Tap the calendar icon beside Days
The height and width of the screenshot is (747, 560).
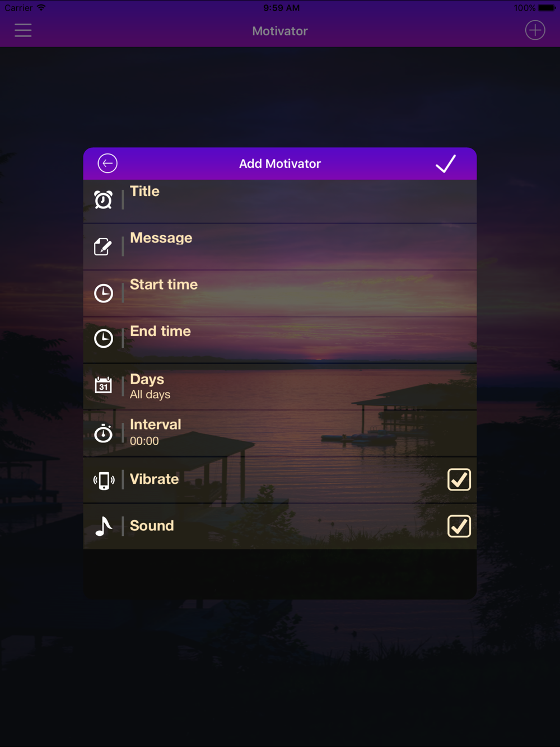pos(104,385)
